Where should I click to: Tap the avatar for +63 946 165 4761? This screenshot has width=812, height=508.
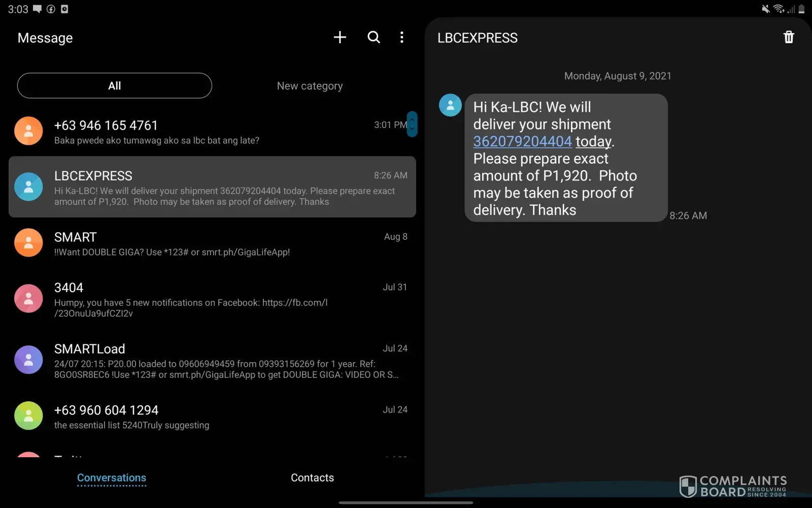pos(28,131)
